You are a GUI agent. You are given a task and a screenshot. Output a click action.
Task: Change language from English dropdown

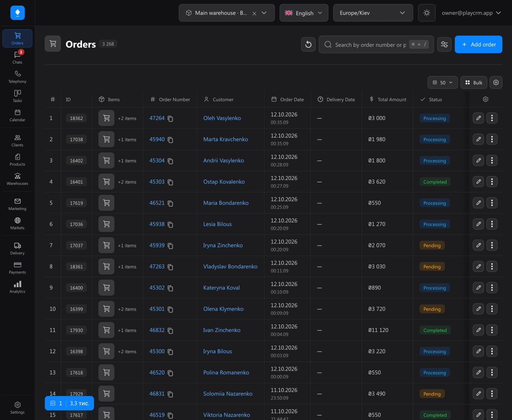[x=304, y=13]
